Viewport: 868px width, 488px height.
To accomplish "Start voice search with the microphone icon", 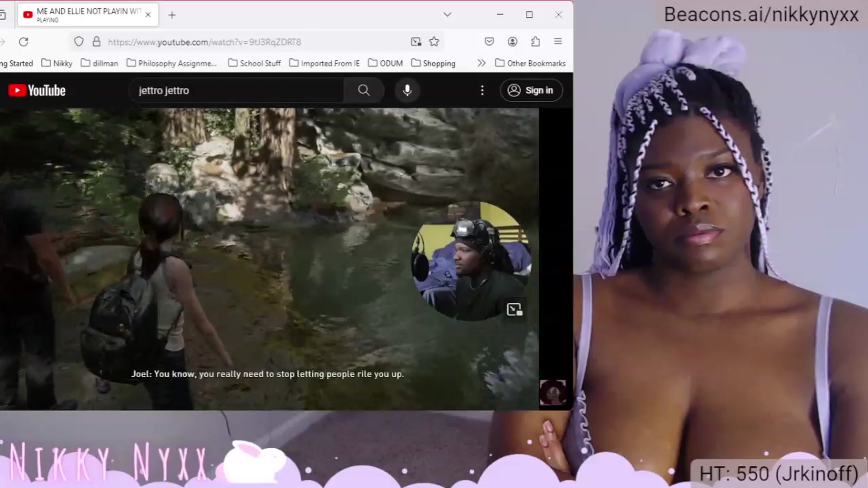I will click(x=407, y=90).
